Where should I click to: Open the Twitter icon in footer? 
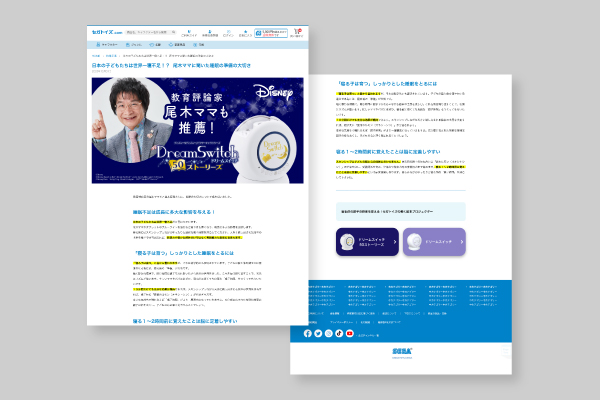pos(318,333)
